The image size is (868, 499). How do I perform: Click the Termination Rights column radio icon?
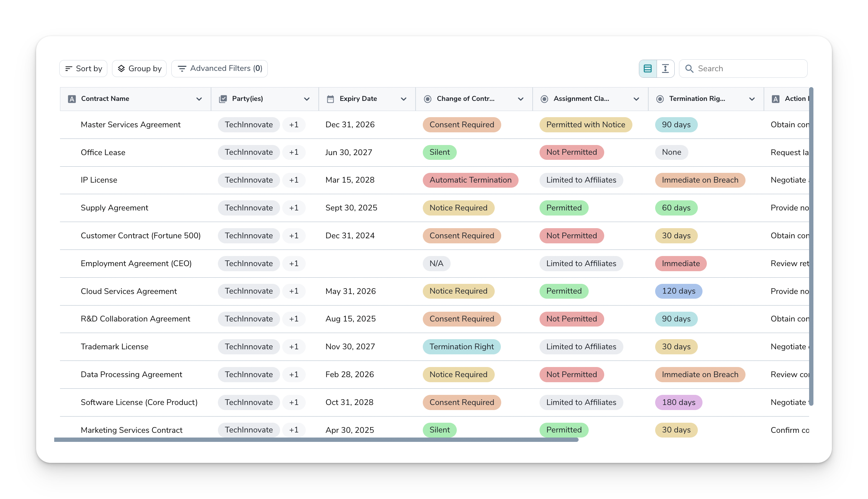point(660,99)
